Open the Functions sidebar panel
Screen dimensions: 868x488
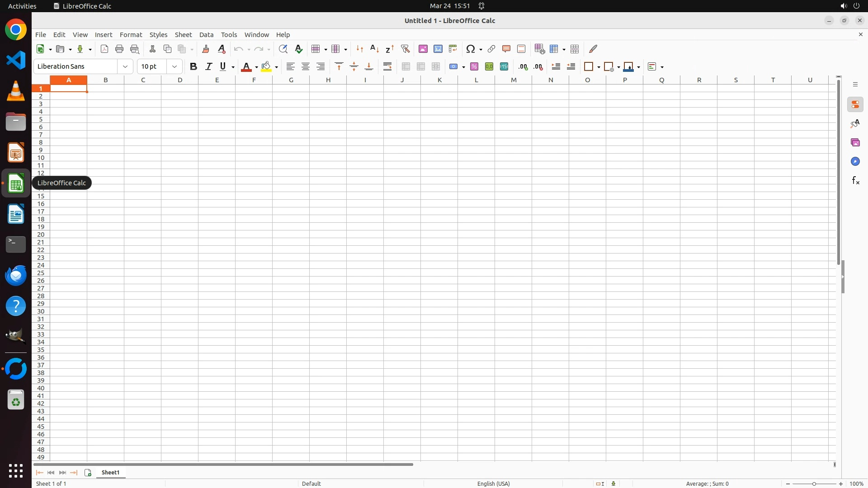tap(855, 181)
